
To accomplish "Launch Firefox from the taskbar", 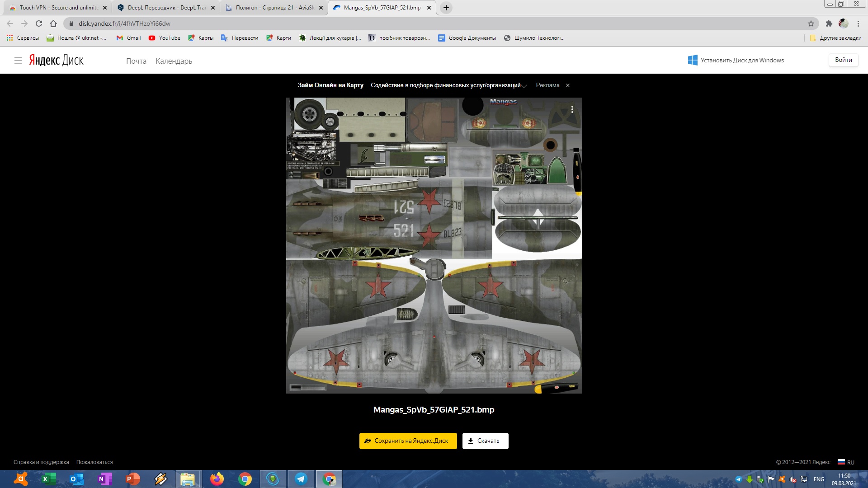I will [x=217, y=479].
